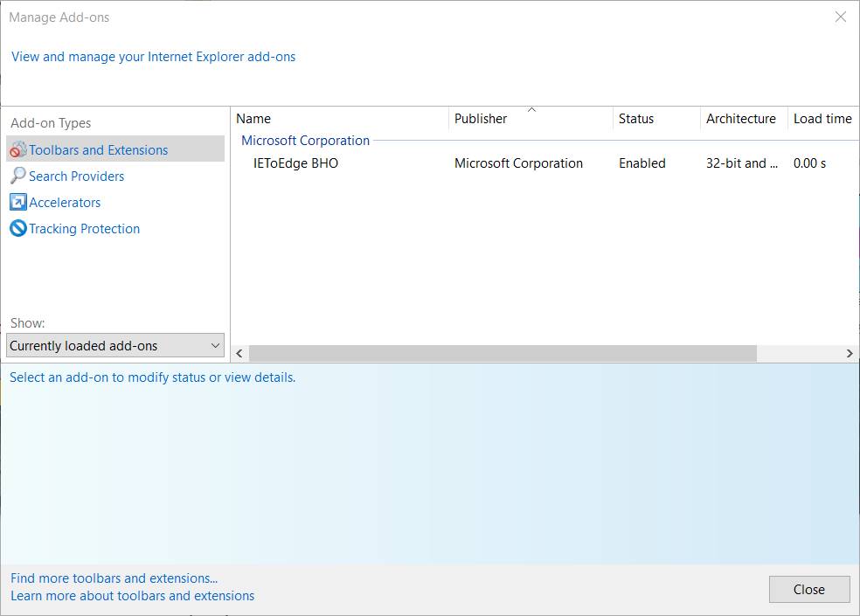The height and width of the screenshot is (616, 860).
Task: Select Toolbars and Extensions add-on type
Action: [115, 149]
